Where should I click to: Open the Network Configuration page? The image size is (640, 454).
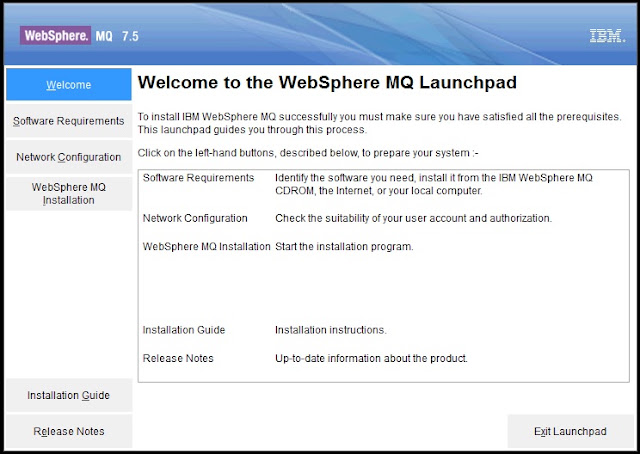(x=69, y=157)
